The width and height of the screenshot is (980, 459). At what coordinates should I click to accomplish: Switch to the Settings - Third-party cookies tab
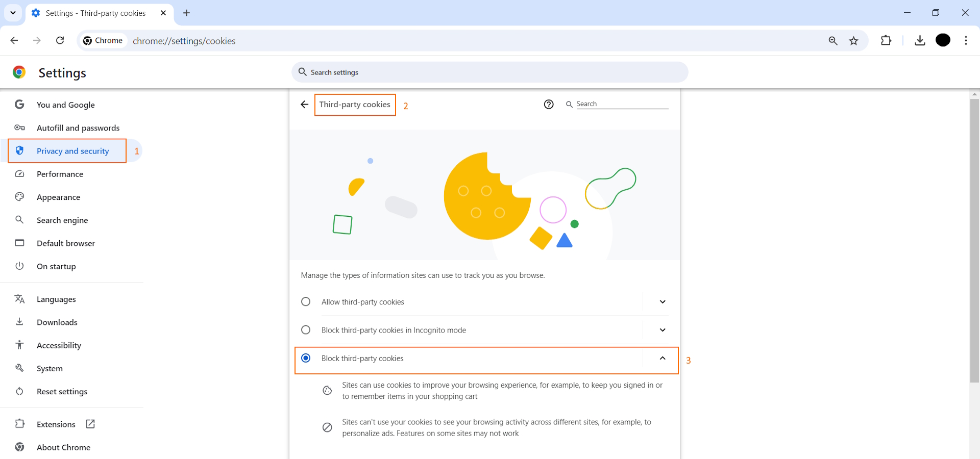pos(95,13)
